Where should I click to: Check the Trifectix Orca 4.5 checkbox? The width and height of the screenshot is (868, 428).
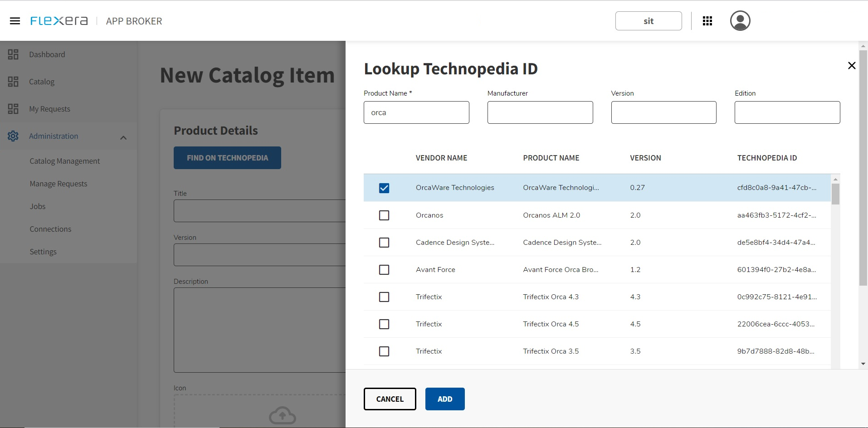pyautogui.click(x=384, y=324)
